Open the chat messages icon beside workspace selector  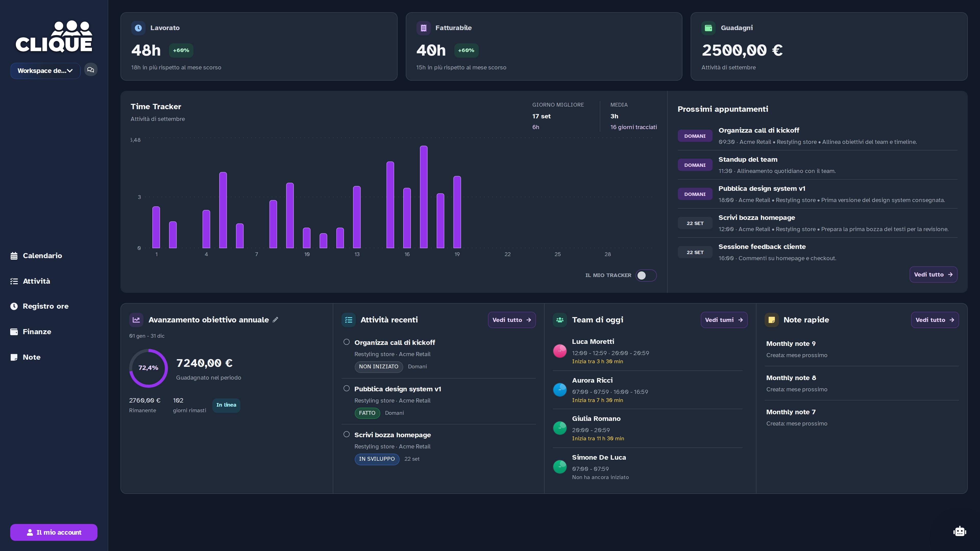(x=91, y=70)
